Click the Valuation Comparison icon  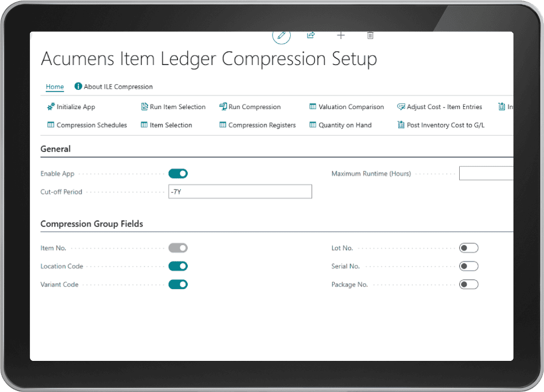[313, 106]
